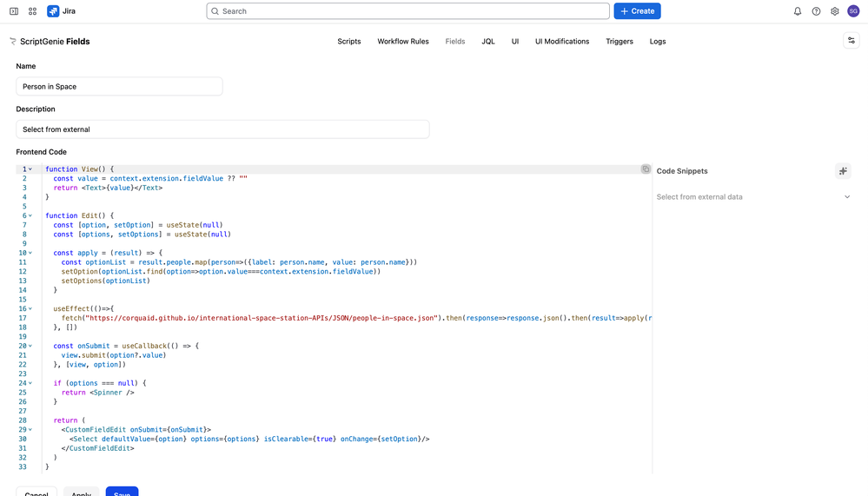Collapse code fold at line 29
Screen dimensions: 868x496
coord(30,430)
